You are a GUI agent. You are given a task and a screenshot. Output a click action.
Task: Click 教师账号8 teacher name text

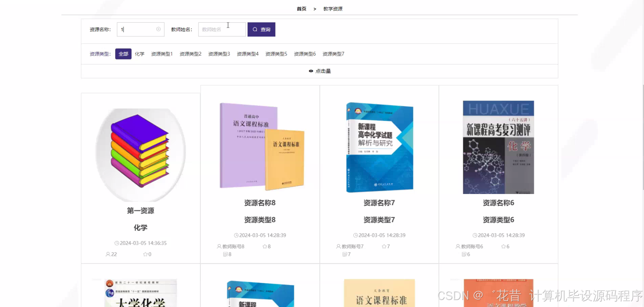coord(233,246)
